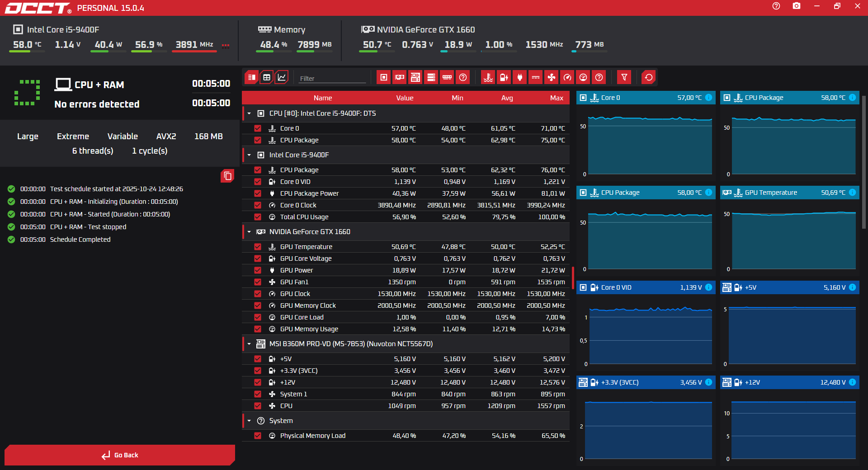Filter sensors by motherboard hardware
Viewport: 868px width, 470px height.
415,77
